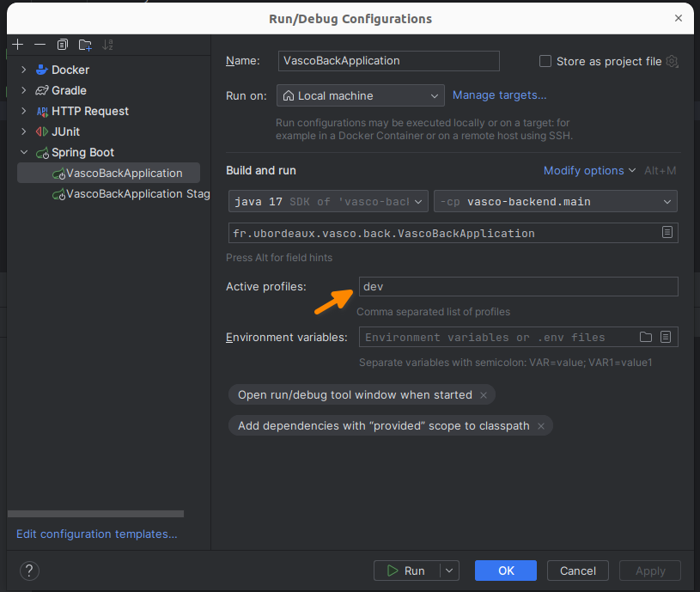
Task: Select the VascoBackApplication Stag configuration
Action: (125, 193)
